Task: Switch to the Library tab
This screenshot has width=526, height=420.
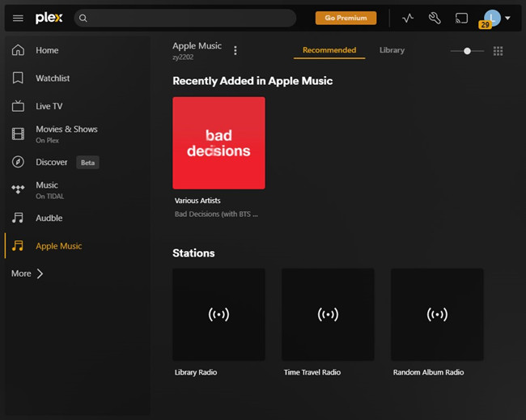Action: 392,50
